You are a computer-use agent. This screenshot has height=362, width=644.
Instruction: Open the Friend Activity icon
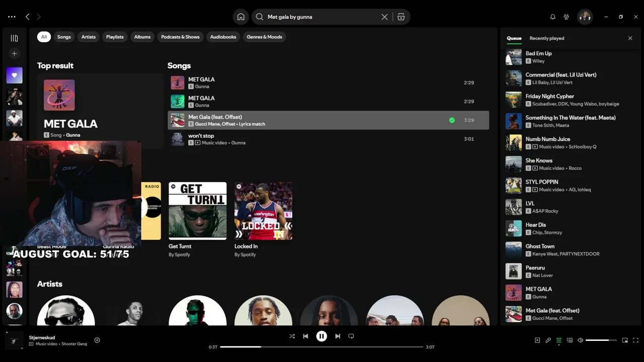pos(566,17)
